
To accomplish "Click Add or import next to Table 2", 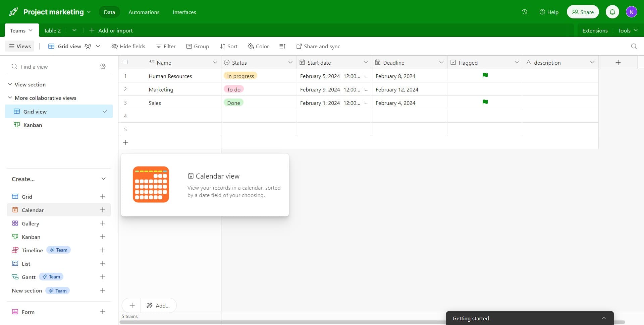I will coord(111,30).
